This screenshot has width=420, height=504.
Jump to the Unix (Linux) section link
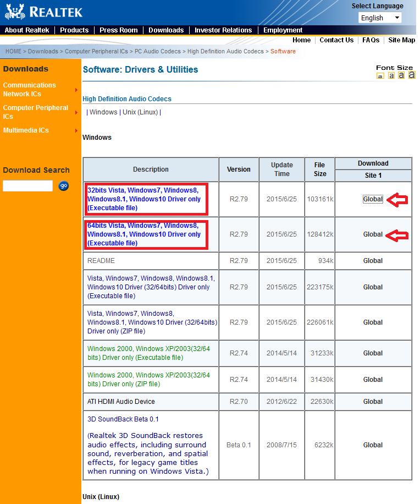(x=140, y=112)
